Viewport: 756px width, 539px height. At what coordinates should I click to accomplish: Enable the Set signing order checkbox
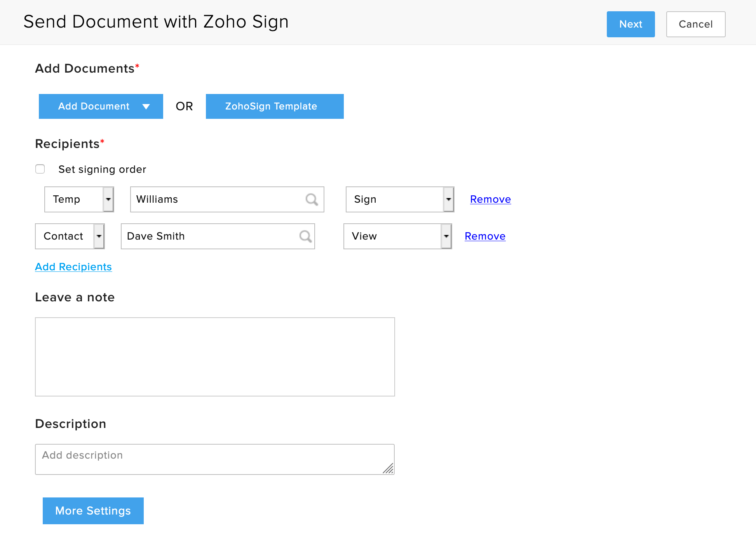(40, 169)
